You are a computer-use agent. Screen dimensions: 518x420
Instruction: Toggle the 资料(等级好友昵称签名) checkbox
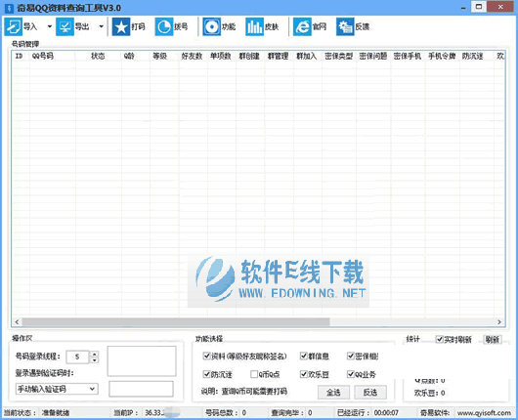[207, 356]
